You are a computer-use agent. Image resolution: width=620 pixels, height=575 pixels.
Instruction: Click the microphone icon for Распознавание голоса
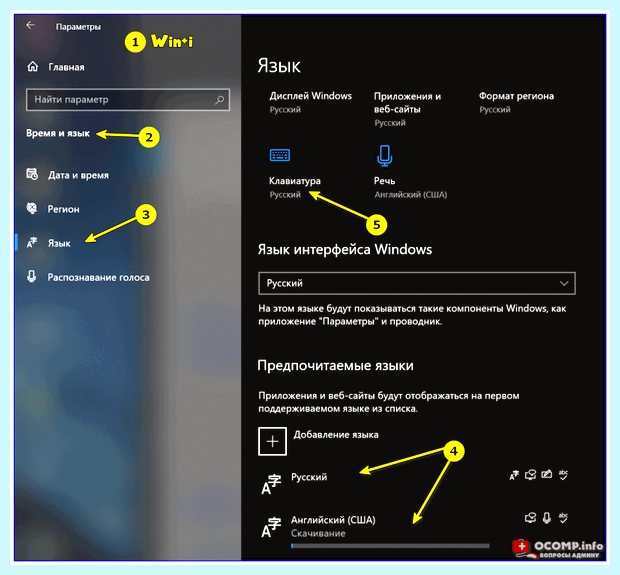32,276
